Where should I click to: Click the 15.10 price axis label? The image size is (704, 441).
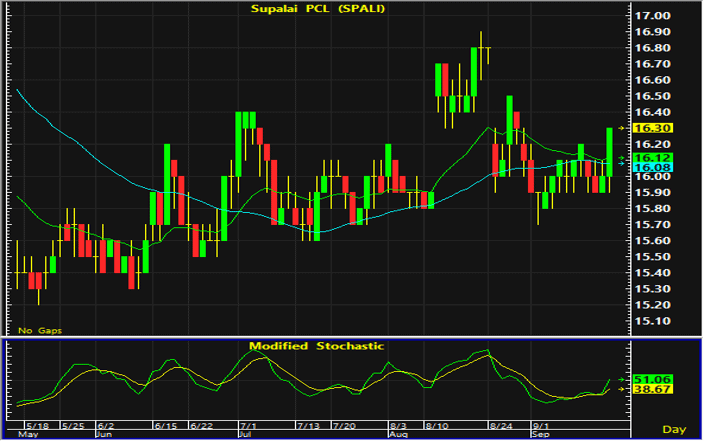pos(652,321)
